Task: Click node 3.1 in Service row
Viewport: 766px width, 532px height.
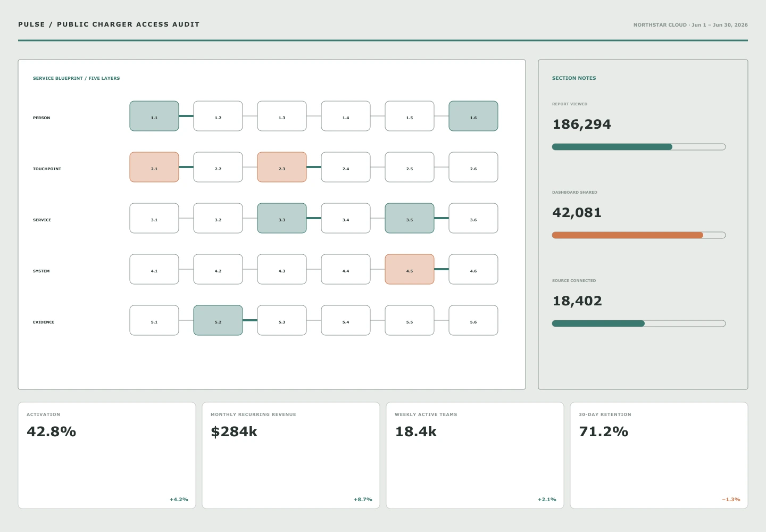Action: tap(154, 218)
